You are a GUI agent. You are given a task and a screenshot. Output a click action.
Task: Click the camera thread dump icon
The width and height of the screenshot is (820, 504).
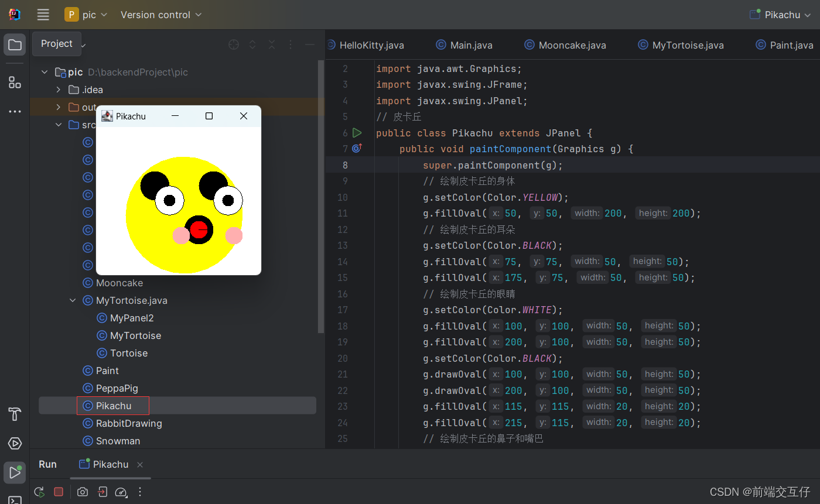pyautogui.click(x=83, y=492)
